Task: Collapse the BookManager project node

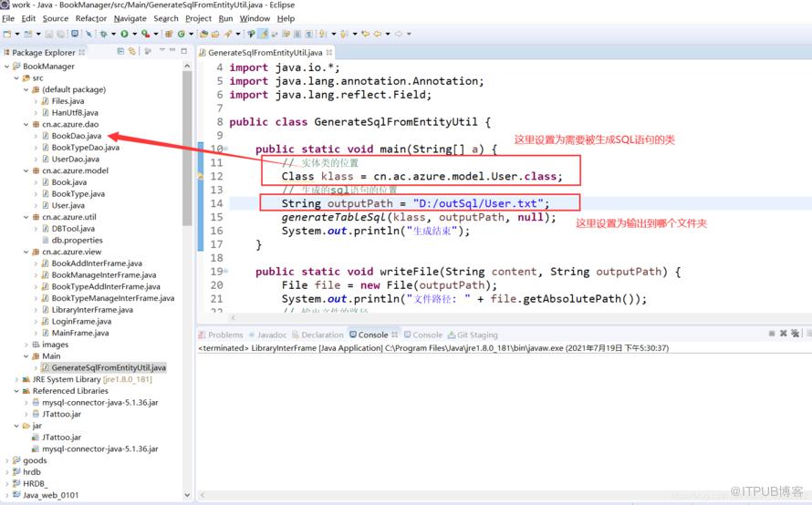Action: [x=6, y=67]
